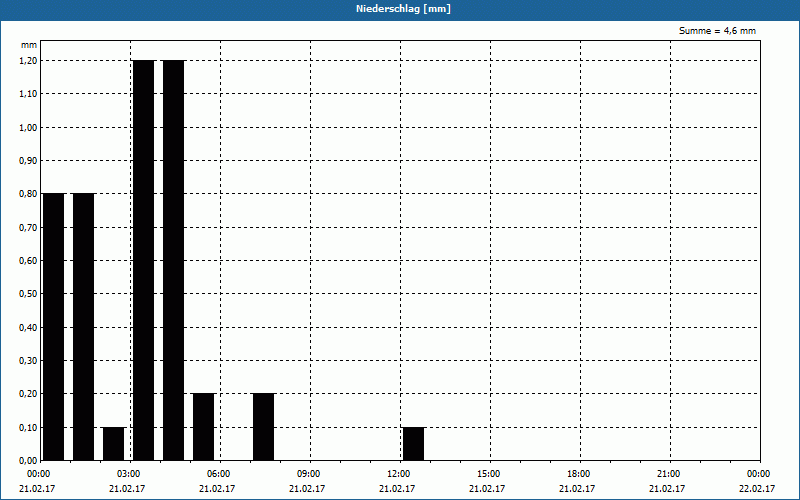Click the 21.02.17 date under 18:00

(x=577, y=489)
